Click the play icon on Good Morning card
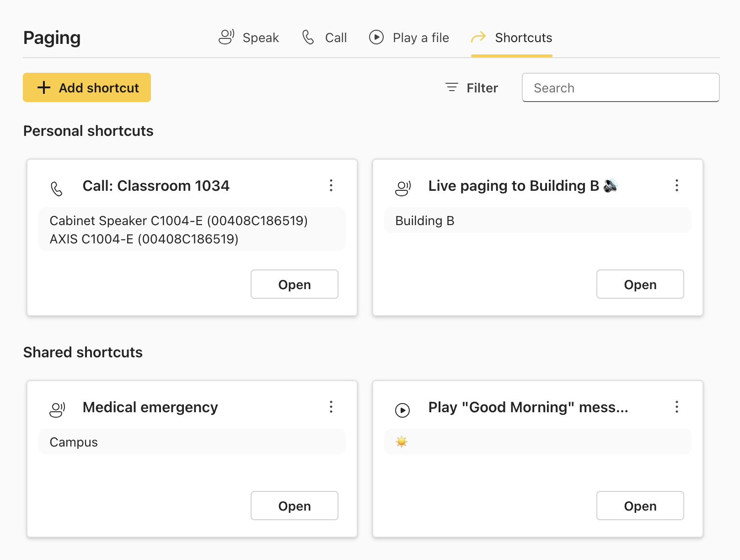740x560 pixels. click(x=402, y=410)
